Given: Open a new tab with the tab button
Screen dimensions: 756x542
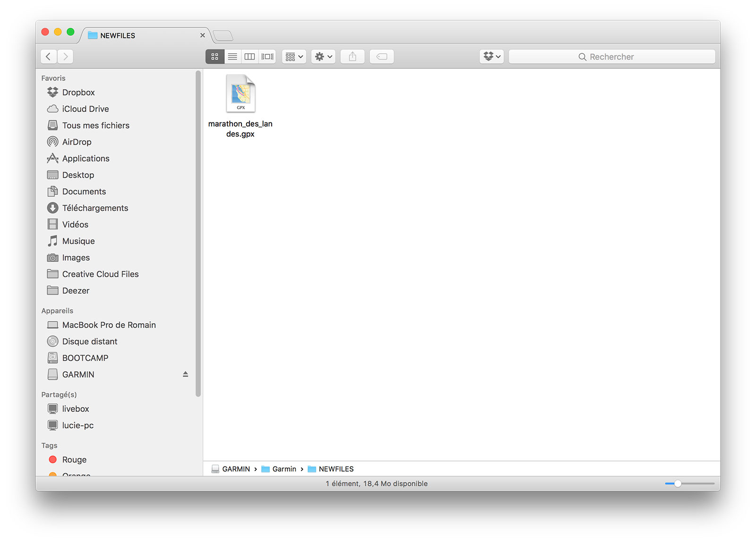Looking at the screenshot, I should pyautogui.click(x=223, y=35).
